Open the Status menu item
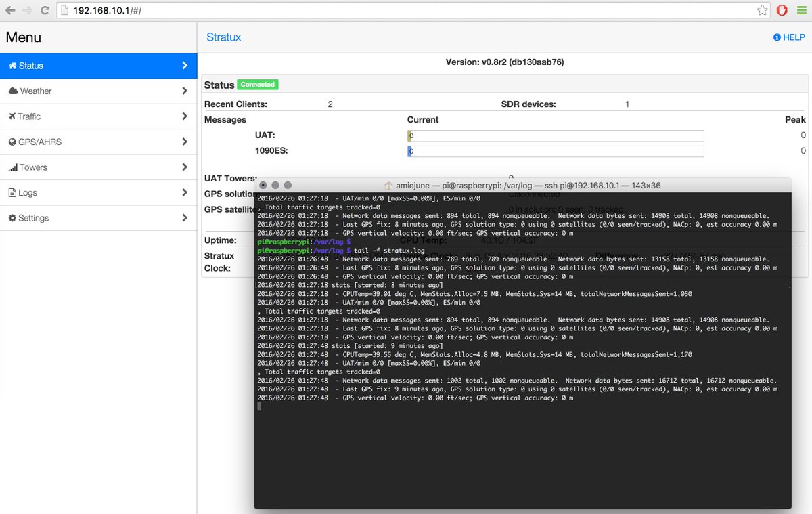The image size is (812, 514). [98, 66]
